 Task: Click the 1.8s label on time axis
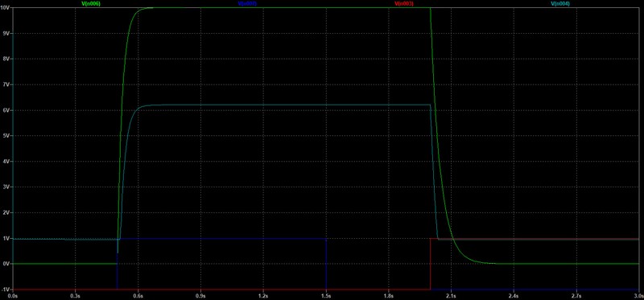[389, 295]
